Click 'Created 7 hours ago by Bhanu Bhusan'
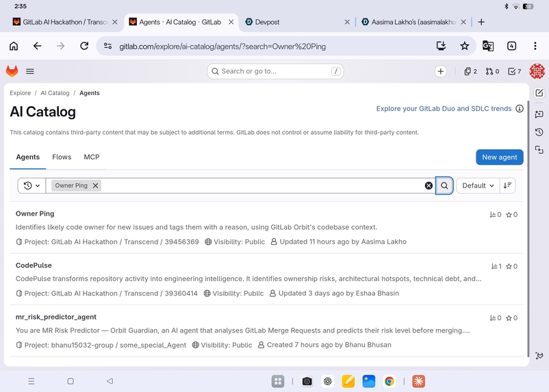 pyautogui.click(x=329, y=345)
